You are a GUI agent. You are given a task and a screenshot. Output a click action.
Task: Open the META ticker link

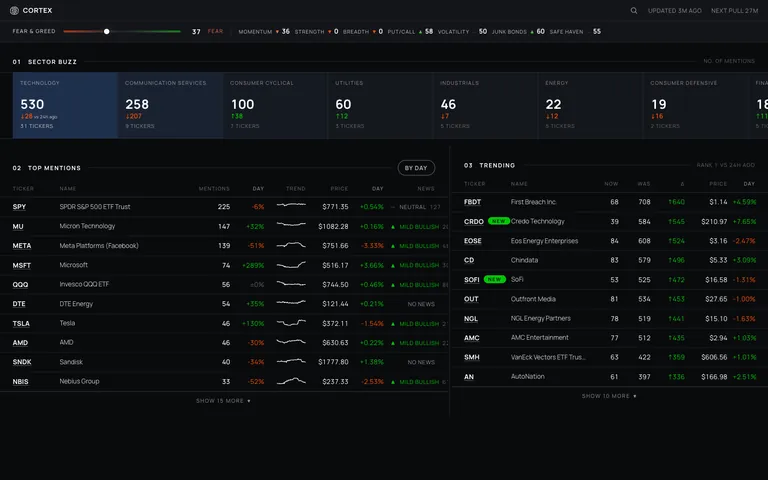(22, 246)
